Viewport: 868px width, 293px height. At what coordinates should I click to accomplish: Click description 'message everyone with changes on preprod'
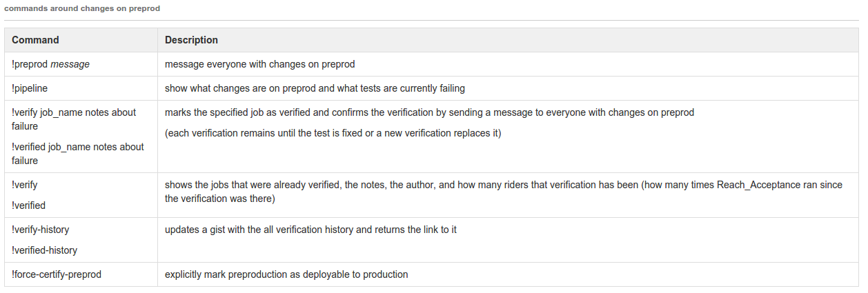(259, 64)
